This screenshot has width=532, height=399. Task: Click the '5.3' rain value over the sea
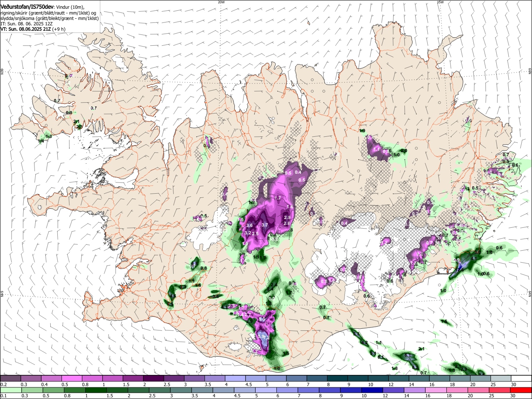356,334
